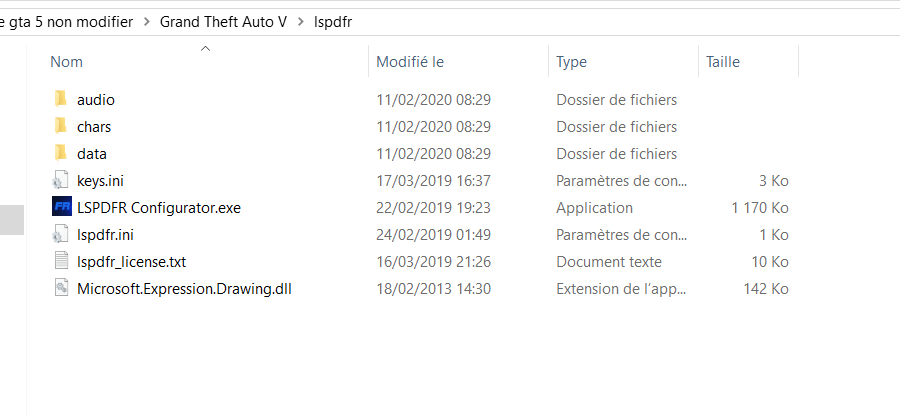Toggle sort direction arrow above Nom column
The width and height of the screenshot is (900, 417).
(x=205, y=47)
